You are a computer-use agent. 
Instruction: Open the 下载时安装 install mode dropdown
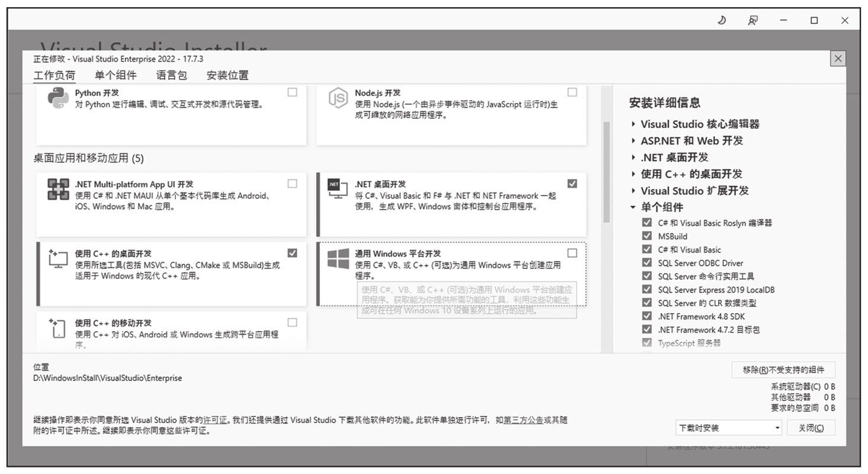pyautogui.click(x=729, y=428)
